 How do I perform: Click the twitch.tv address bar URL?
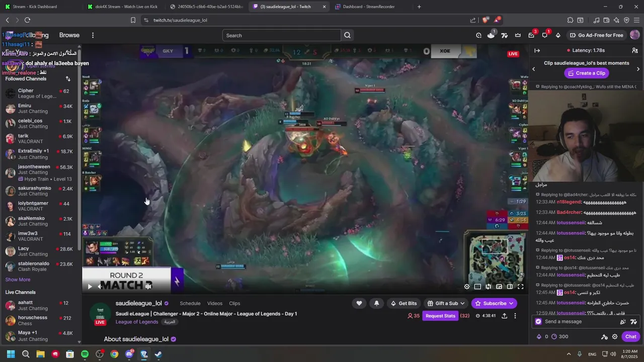180,20
